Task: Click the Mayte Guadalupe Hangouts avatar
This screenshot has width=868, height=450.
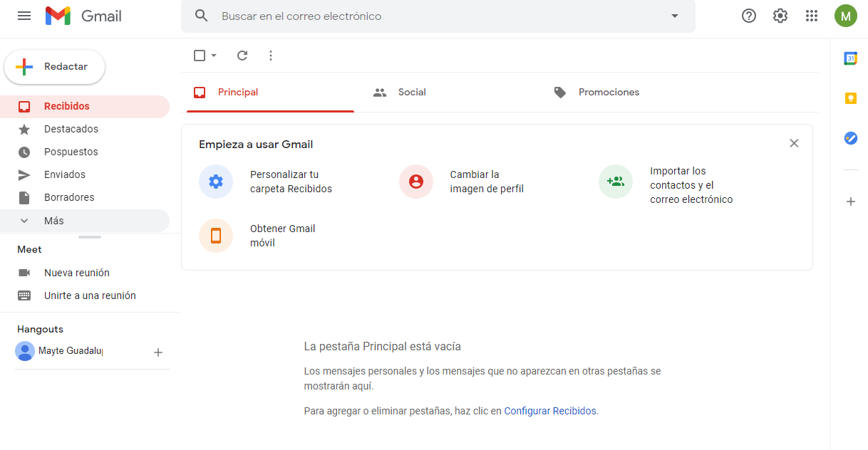Action: point(25,351)
